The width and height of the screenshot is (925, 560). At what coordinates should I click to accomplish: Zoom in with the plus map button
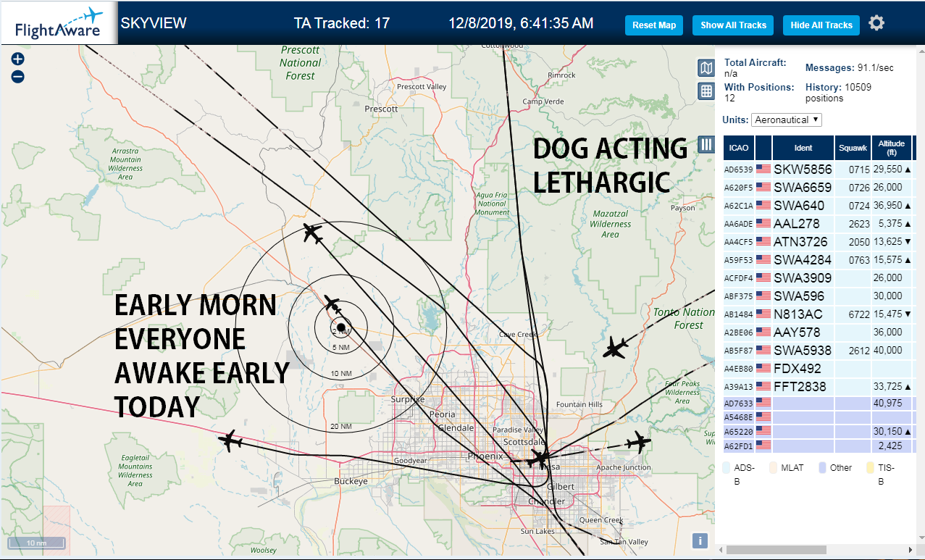tap(18, 59)
